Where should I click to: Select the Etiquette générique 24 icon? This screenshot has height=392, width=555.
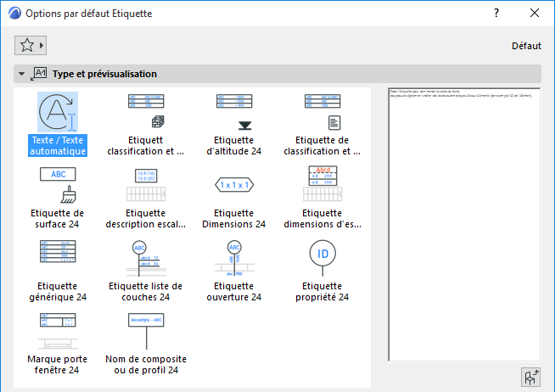click(58, 251)
